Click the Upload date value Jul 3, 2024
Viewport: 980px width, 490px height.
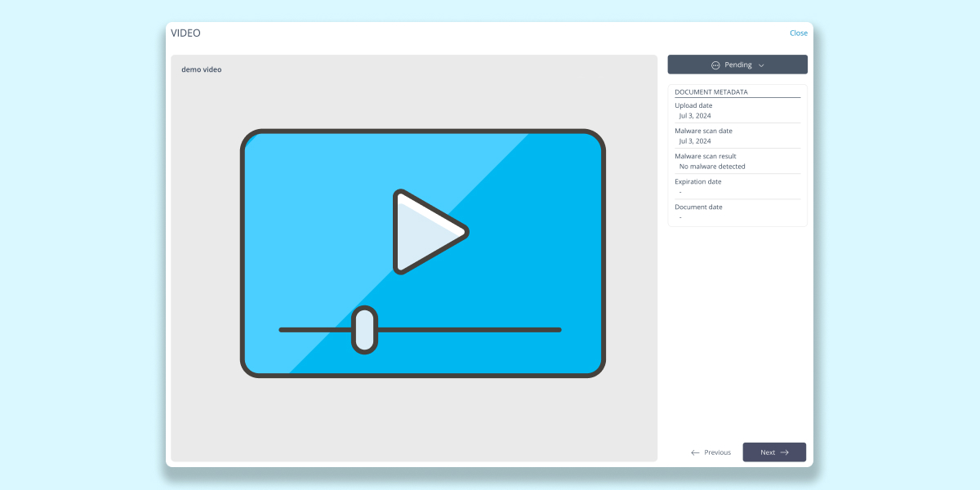click(695, 116)
